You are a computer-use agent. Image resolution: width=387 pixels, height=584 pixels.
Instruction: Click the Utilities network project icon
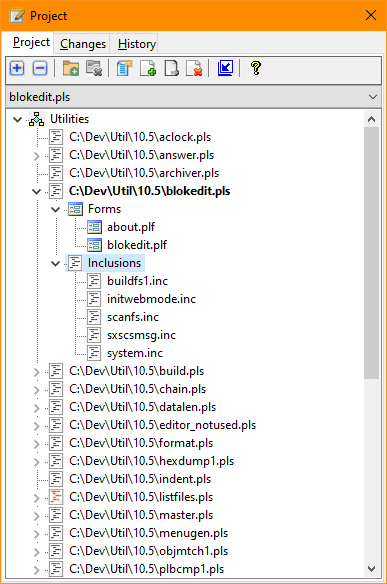coord(37,119)
